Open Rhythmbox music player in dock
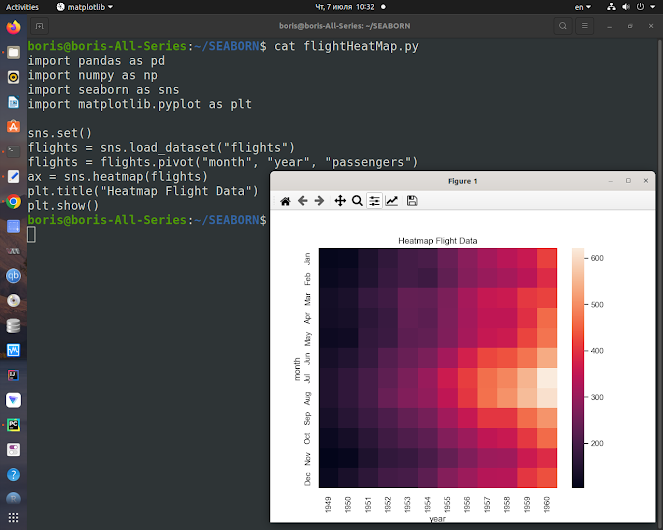663x530 pixels. point(14,77)
